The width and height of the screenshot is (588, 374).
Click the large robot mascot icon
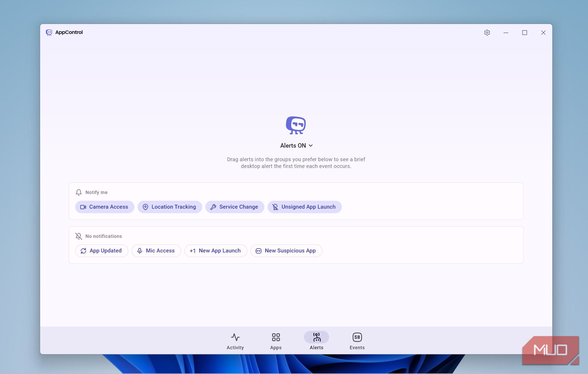(x=296, y=125)
